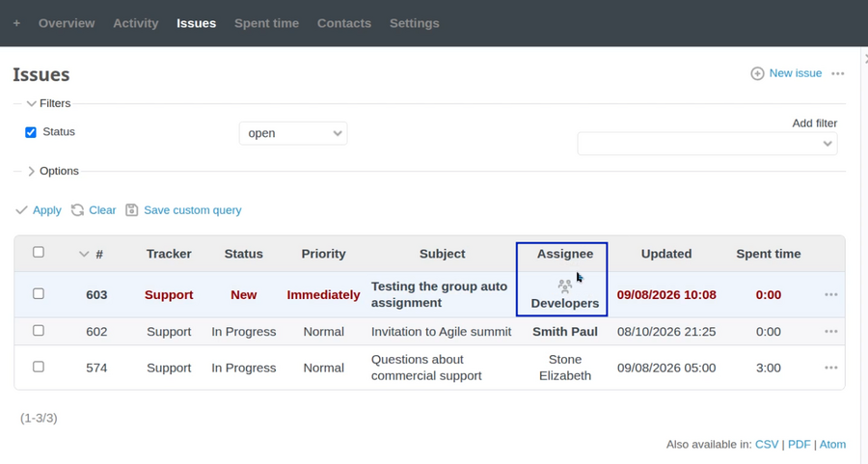The width and height of the screenshot is (868, 464).
Task: Open issue number 603
Action: coord(96,294)
